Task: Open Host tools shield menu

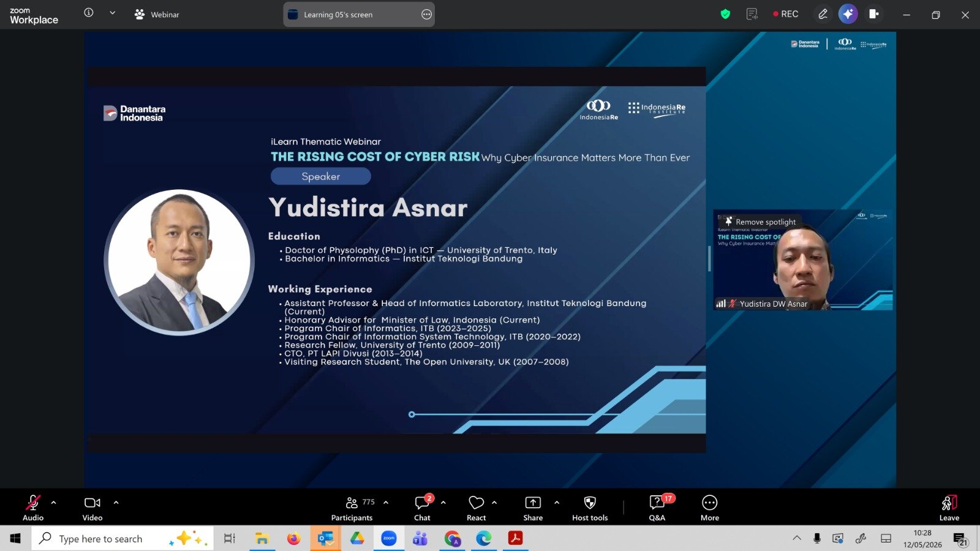Action: [x=590, y=508]
